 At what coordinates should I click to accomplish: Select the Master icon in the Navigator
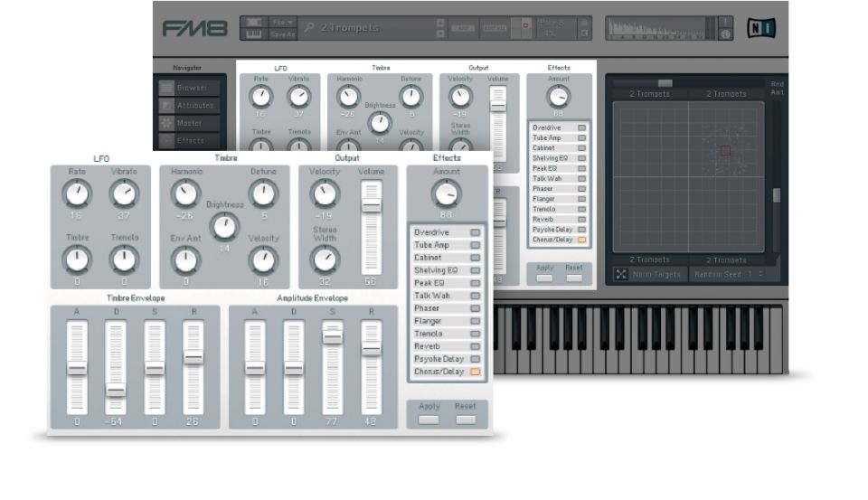pyautogui.click(x=166, y=123)
